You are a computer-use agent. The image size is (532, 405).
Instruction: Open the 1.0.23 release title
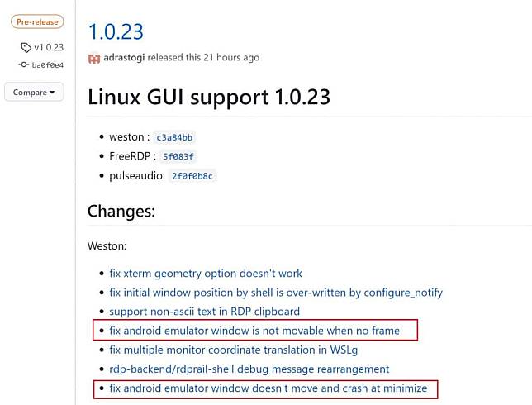pos(116,31)
